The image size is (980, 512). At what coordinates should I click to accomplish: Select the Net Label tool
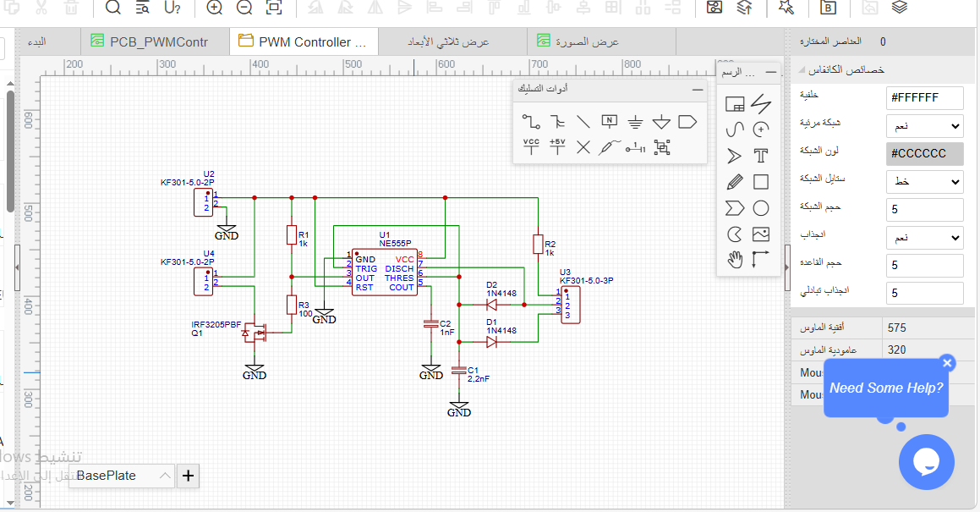click(x=609, y=121)
